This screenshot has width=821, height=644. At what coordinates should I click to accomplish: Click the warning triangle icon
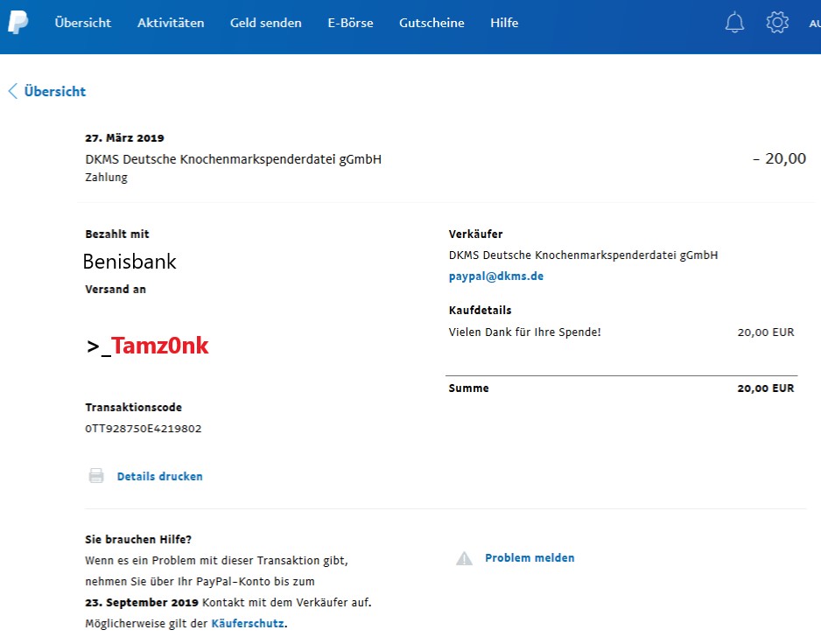[464, 558]
